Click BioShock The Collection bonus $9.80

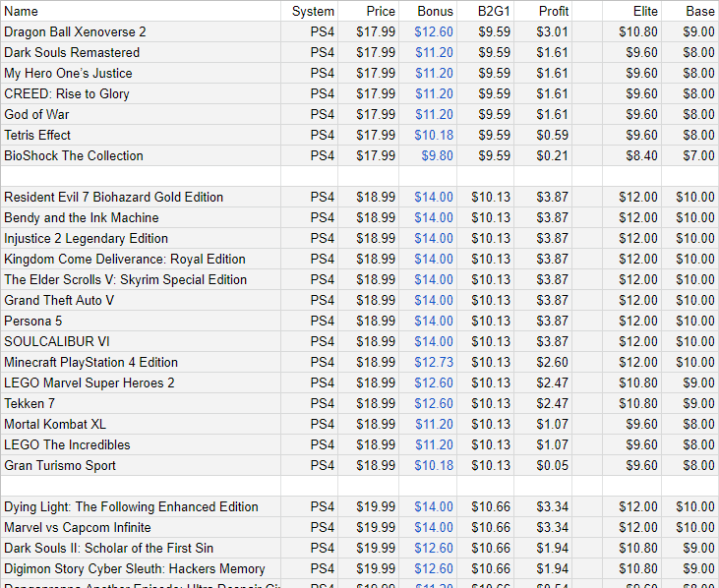(428, 155)
